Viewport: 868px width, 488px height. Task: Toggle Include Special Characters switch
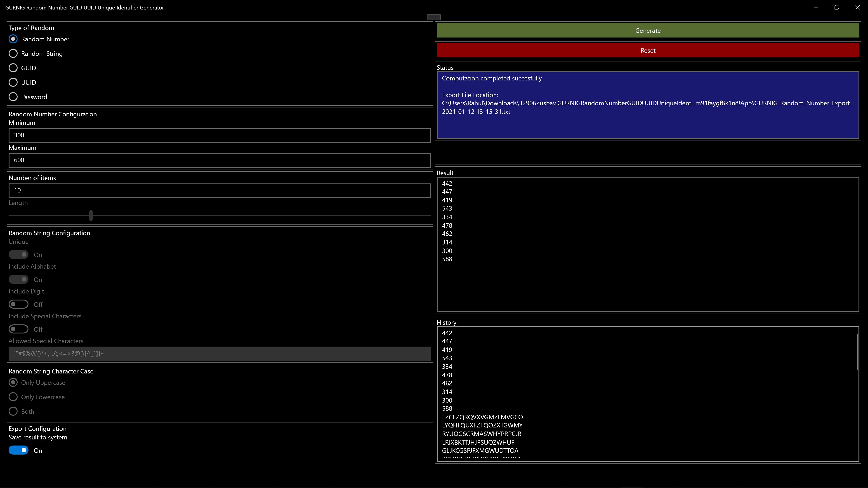point(19,329)
